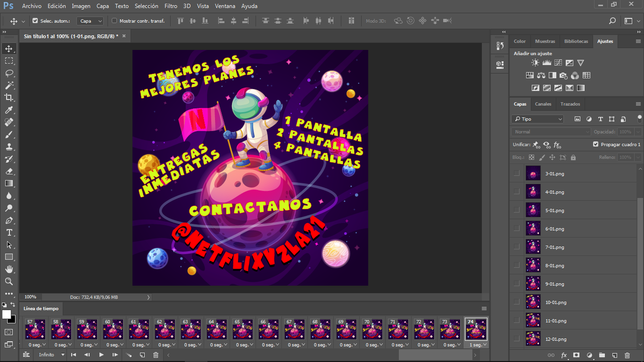Open the Layers panel options menu
The width and height of the screenshot is (644, 362).
(638, 104)
